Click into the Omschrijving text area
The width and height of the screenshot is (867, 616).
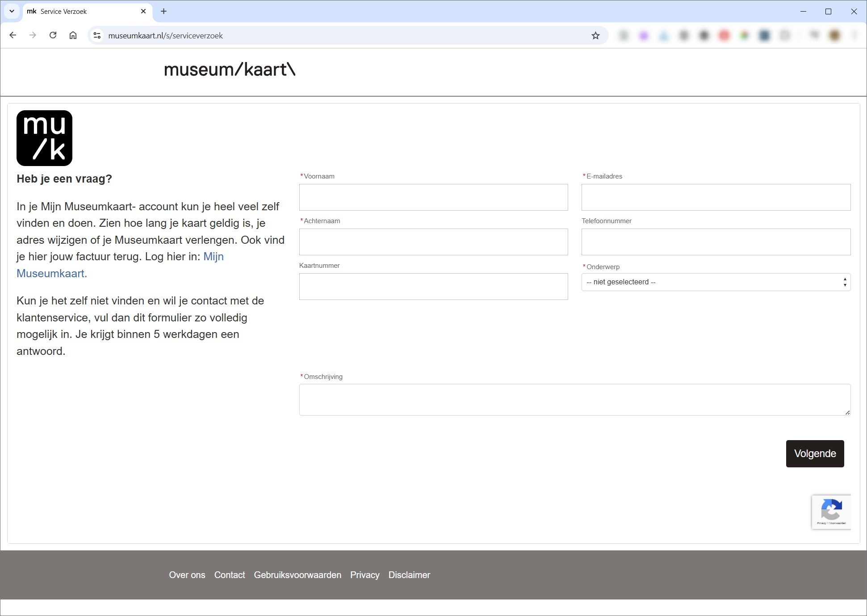575,400
